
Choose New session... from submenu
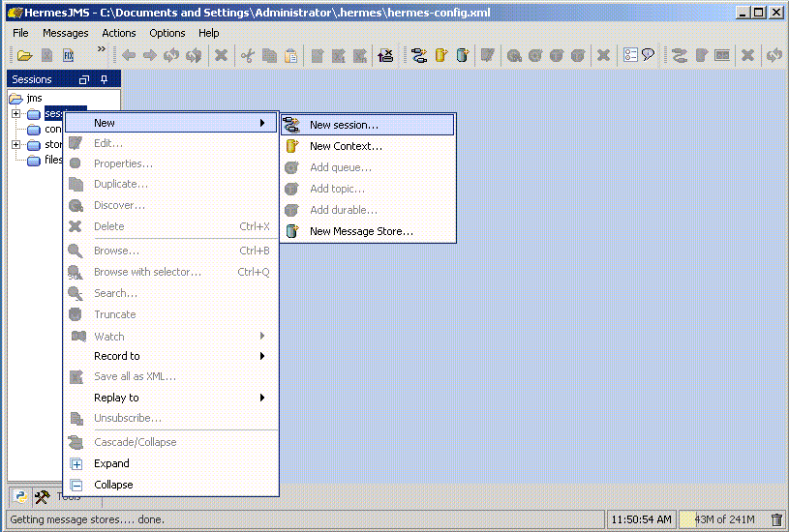pos(344,125)
